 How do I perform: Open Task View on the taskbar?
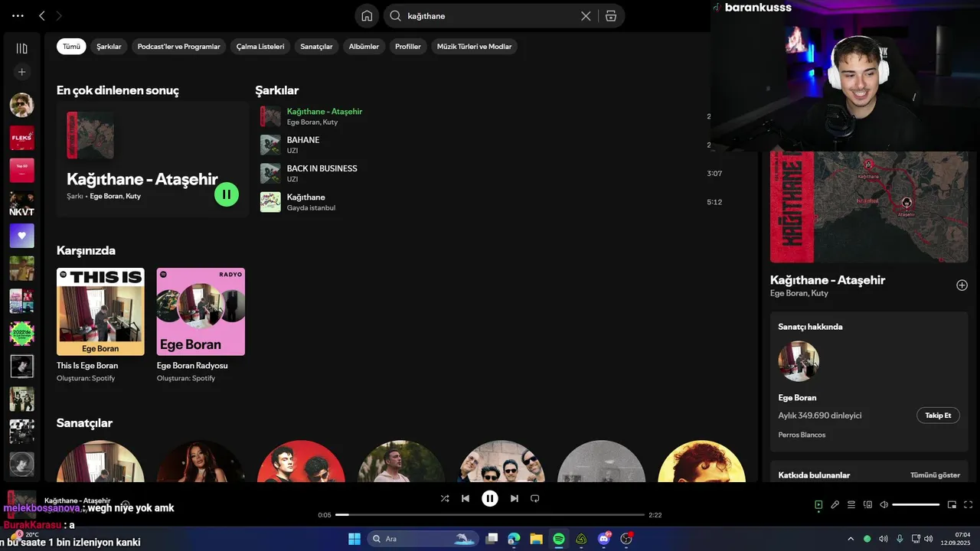click(492, 539)
